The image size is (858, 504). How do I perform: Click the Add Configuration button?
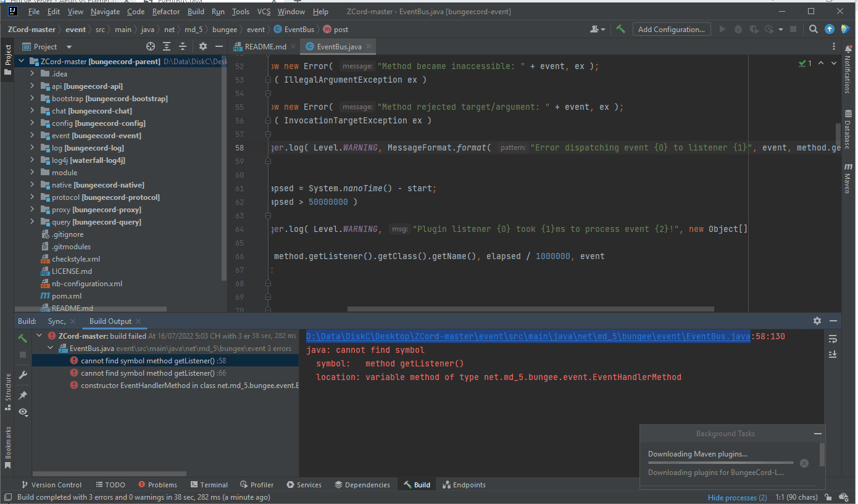pos(671,29)
